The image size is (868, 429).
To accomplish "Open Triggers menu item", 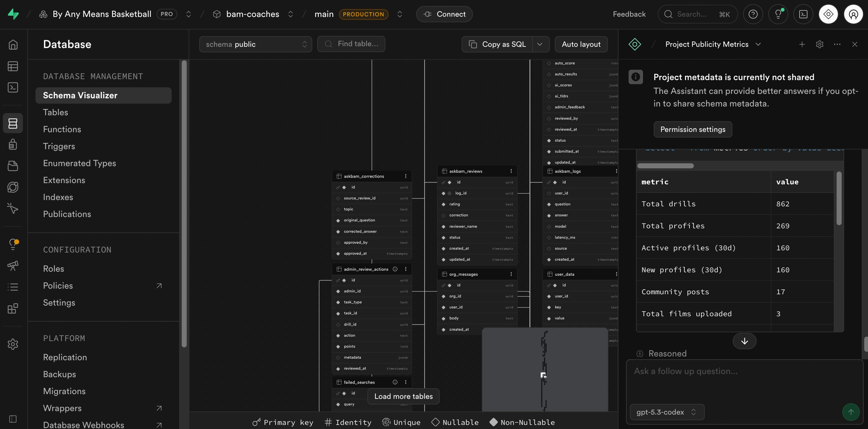I will point(59,146).
